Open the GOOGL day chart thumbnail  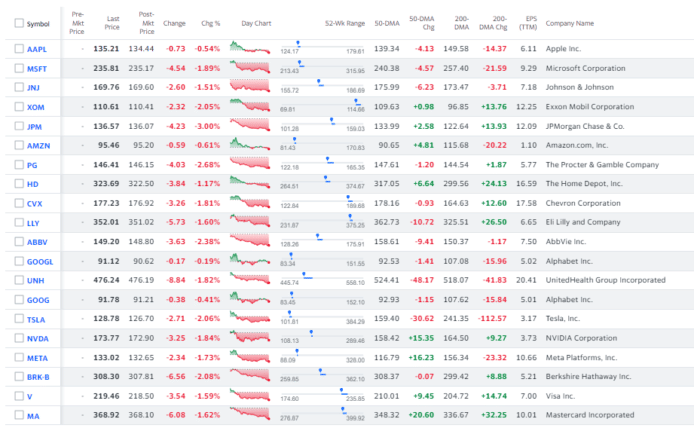pos(250,259)
